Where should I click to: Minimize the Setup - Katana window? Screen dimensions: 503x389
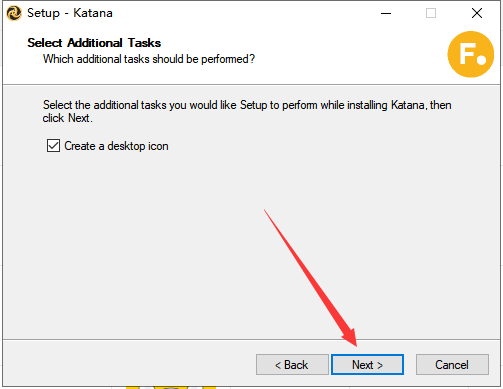coord(386,13)
